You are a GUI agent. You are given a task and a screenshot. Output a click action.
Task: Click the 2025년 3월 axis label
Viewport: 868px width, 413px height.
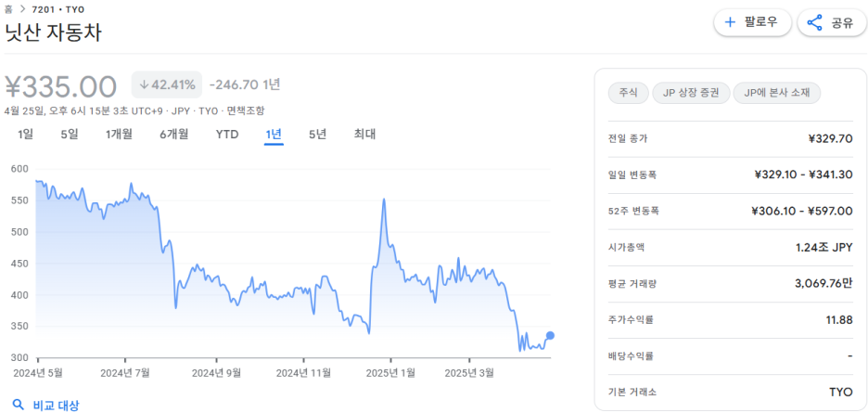click(x=469, y=373)
